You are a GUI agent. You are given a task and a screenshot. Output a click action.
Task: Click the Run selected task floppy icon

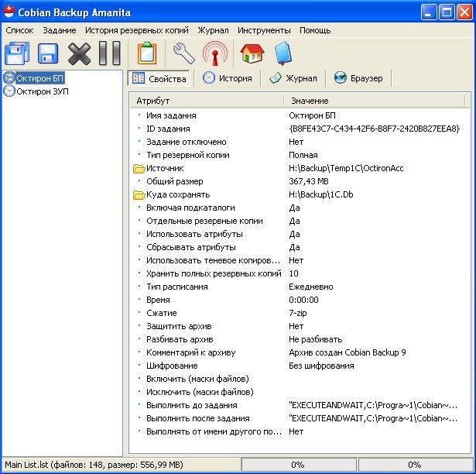click(x=48, y=53)
